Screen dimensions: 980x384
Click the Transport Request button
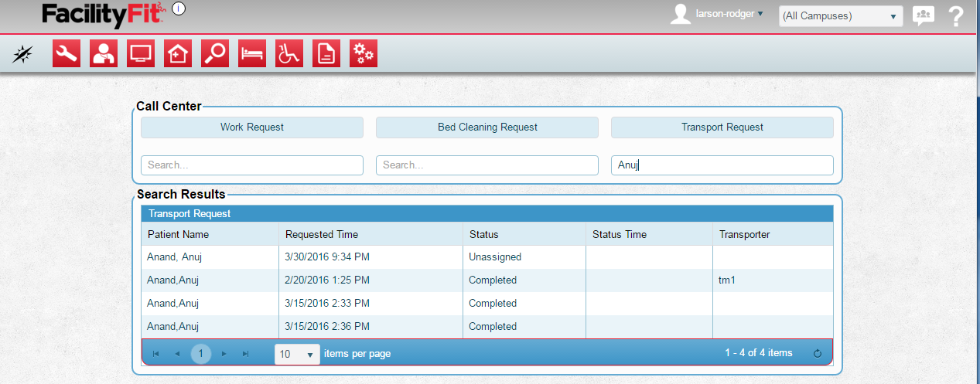[x=722, y=127]
